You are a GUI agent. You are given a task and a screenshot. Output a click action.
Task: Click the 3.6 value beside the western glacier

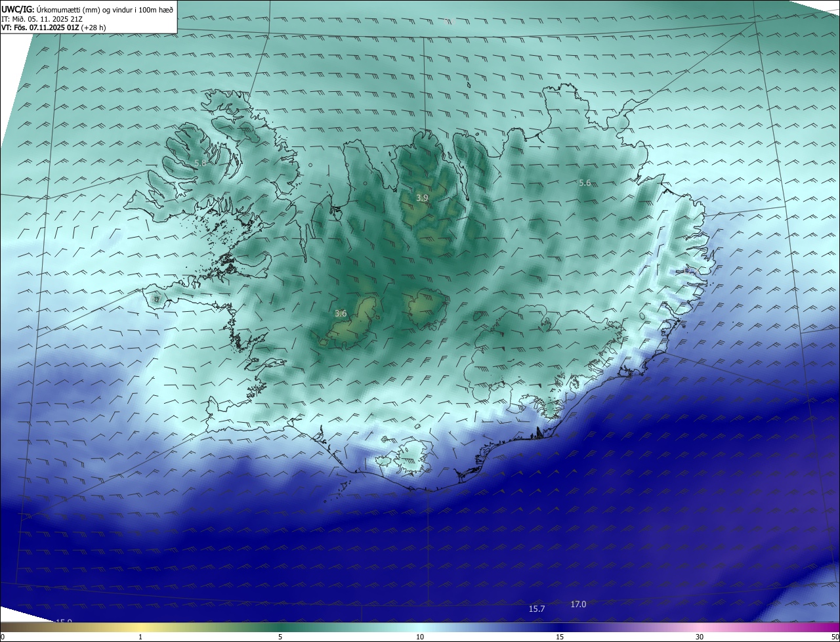[341, 314]
